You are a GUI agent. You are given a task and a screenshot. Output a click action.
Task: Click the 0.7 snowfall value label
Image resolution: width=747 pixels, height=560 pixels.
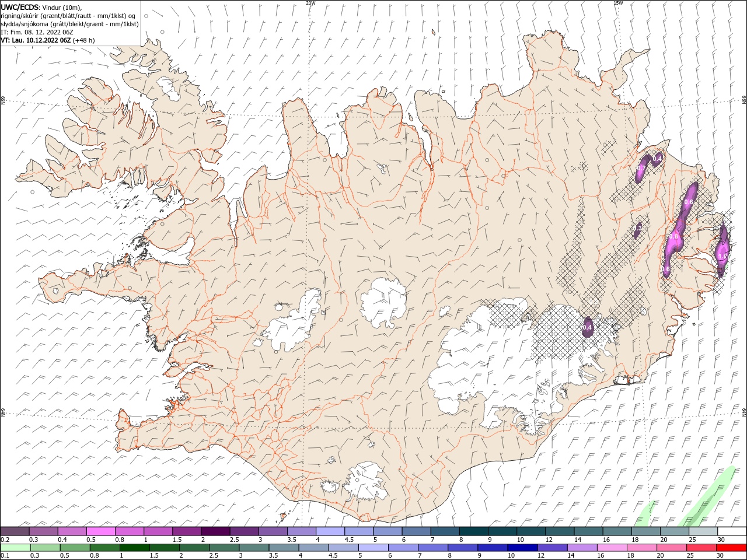pos(640,169)
